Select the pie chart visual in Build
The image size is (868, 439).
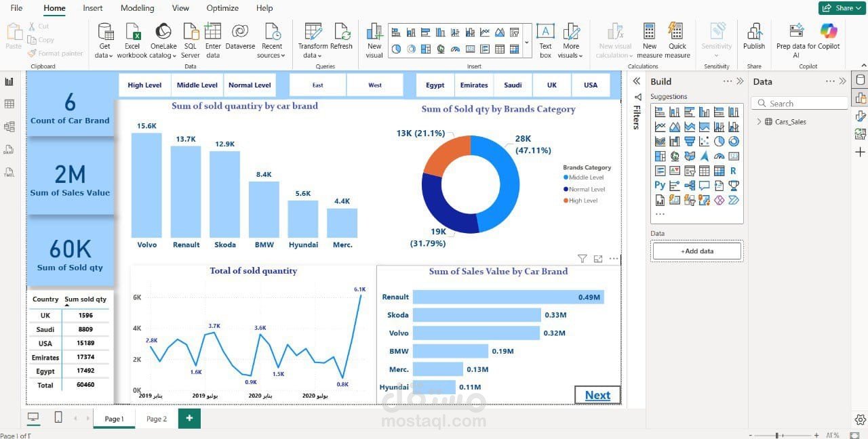(719, 141)
